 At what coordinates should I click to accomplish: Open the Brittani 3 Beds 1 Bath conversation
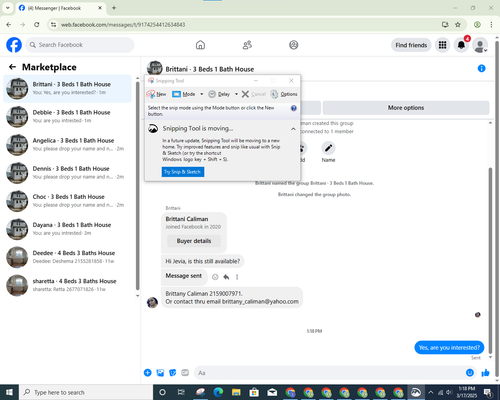point(67,89)
